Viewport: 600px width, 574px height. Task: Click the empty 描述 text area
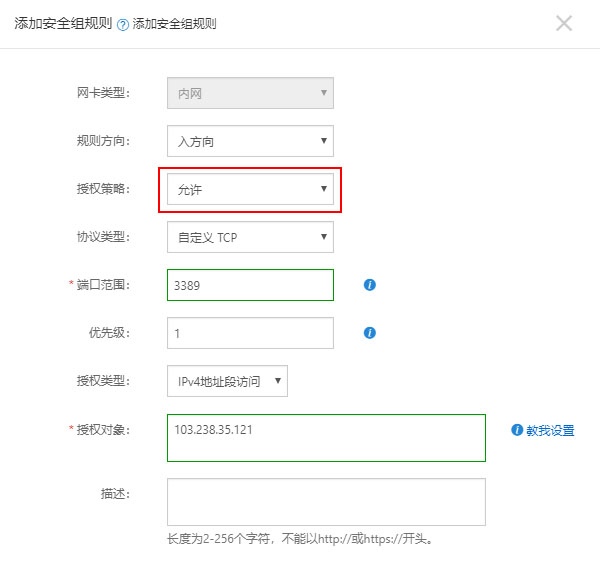[326, 502]
